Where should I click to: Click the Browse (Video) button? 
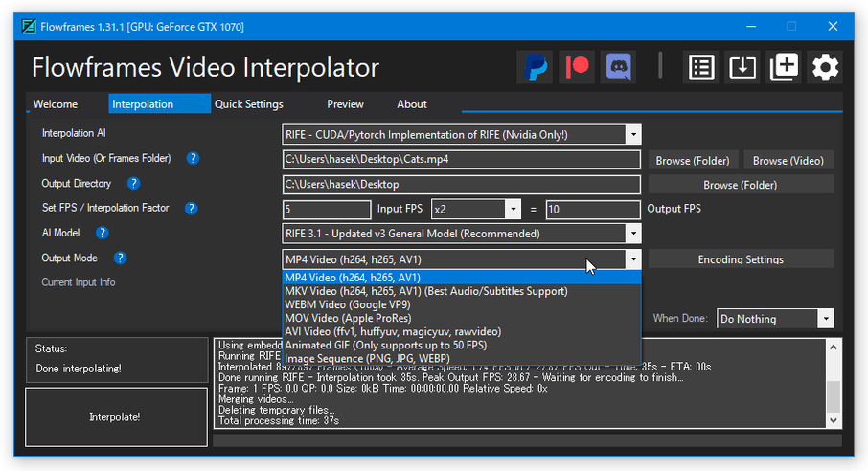[x=788, y=161]
